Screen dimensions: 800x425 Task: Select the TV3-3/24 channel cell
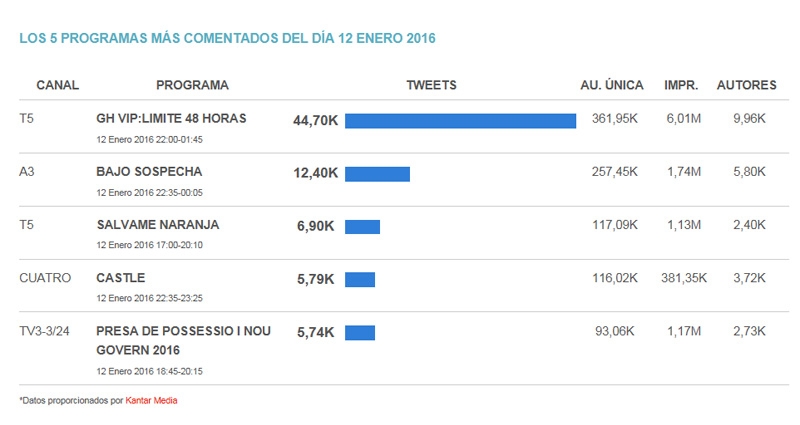pos(51,331)
